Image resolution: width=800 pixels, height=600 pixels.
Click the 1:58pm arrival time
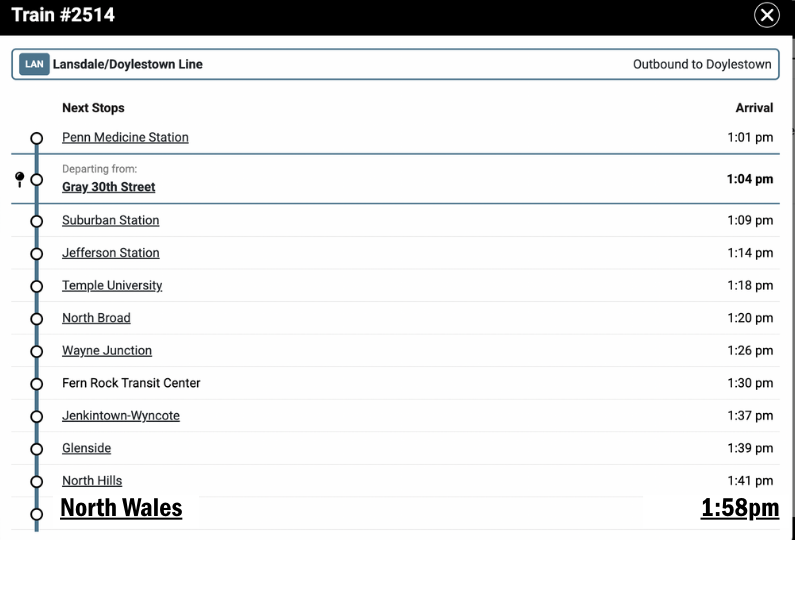coord(739,508)
